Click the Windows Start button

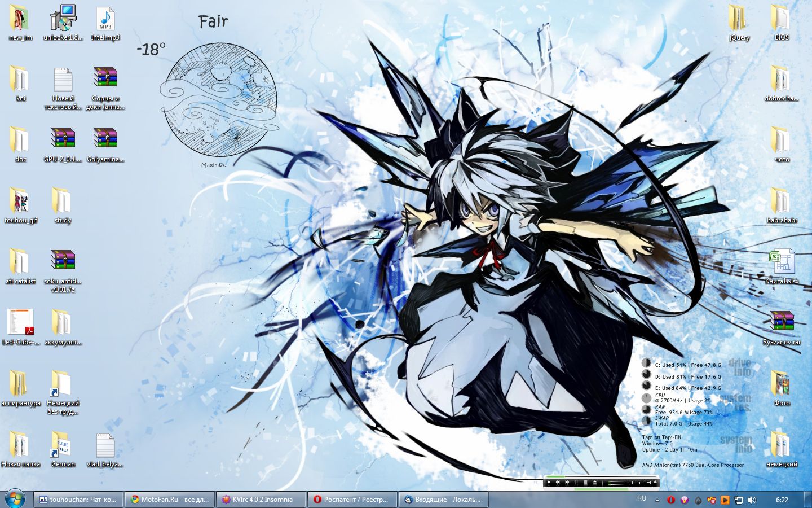(15, 499)
